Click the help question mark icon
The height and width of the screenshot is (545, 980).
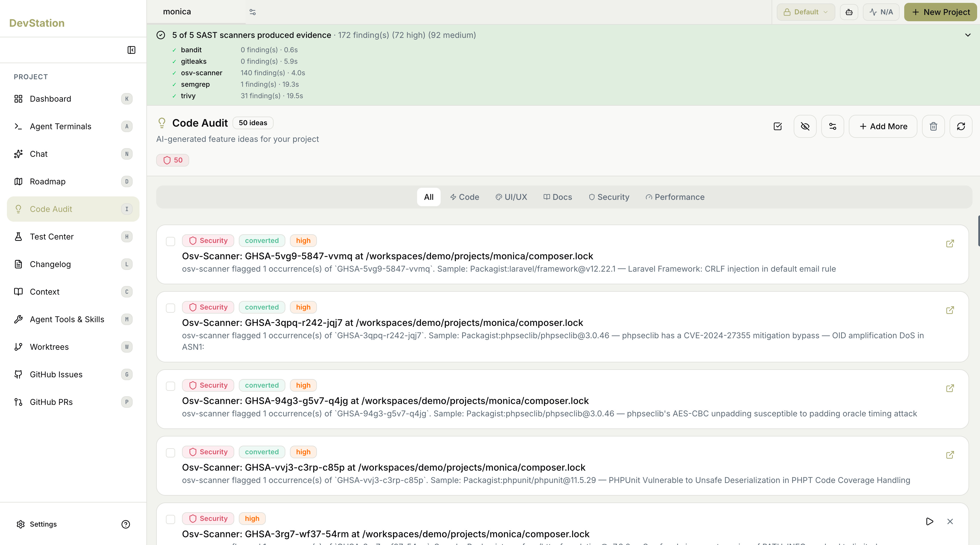125,524
